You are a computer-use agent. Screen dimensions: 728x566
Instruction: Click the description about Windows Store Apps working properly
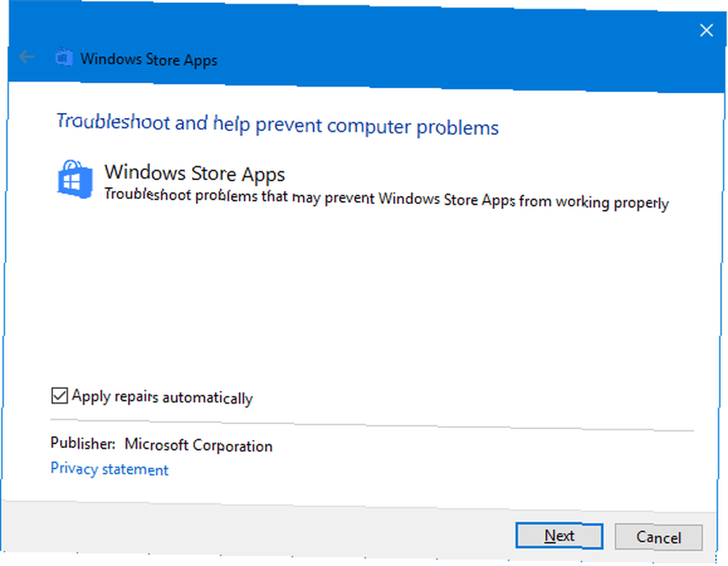click(387, 199)
